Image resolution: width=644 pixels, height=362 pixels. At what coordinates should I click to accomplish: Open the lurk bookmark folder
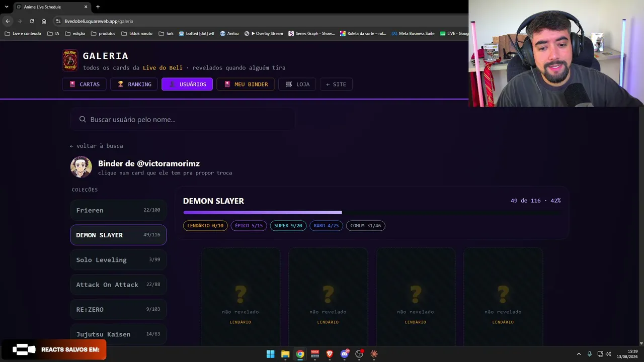click(x=166, y=34)
